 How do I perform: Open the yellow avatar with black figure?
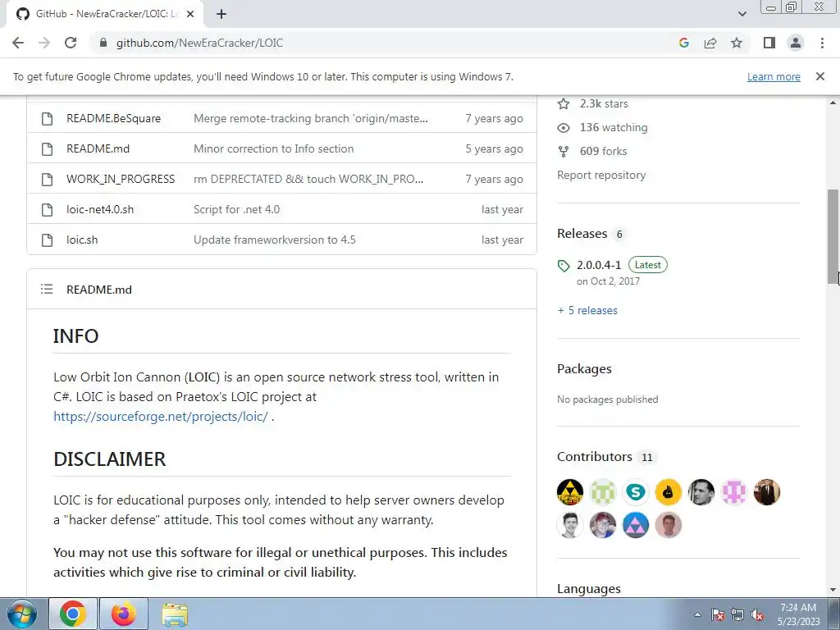pos(668,492)
